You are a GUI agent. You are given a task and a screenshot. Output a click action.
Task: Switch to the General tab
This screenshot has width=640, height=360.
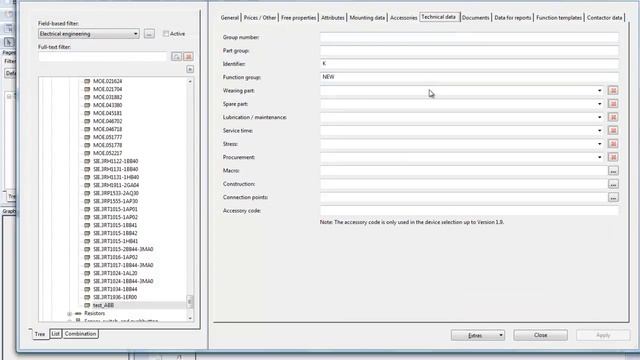[x=229, y=18]
